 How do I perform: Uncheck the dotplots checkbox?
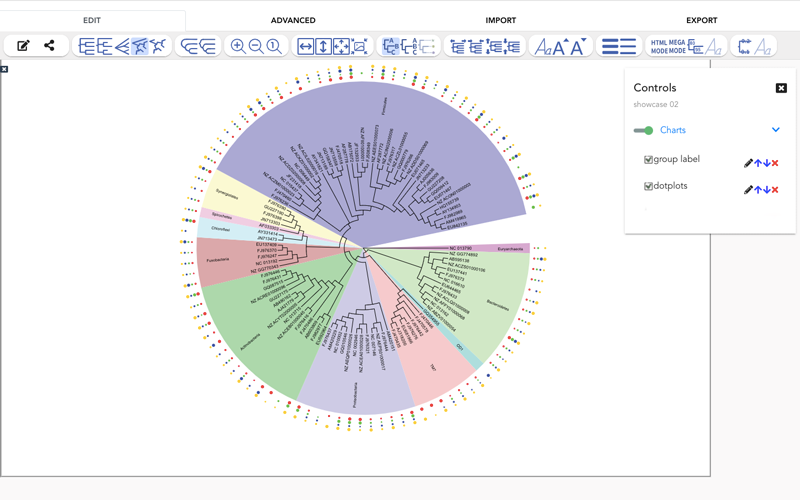click(649, 187)
